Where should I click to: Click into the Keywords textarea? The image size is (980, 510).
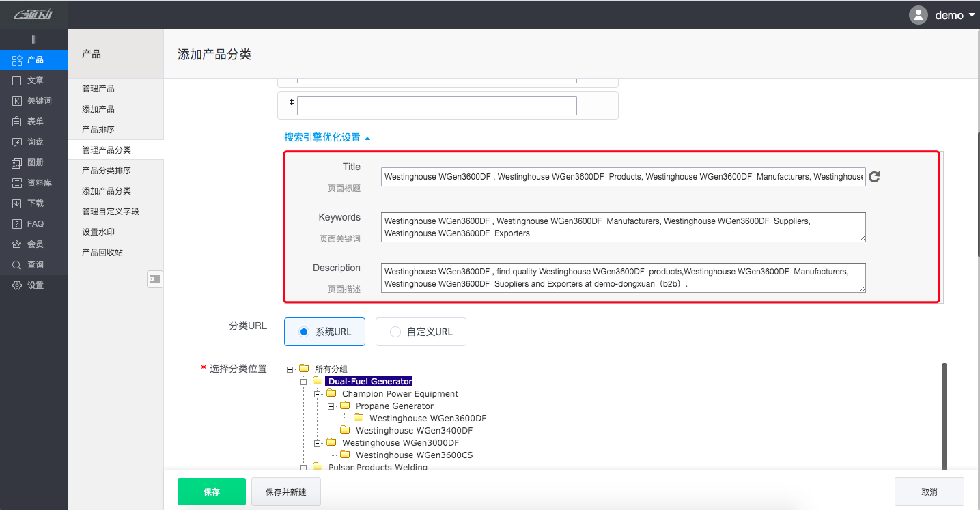click(x=623, y=227)
